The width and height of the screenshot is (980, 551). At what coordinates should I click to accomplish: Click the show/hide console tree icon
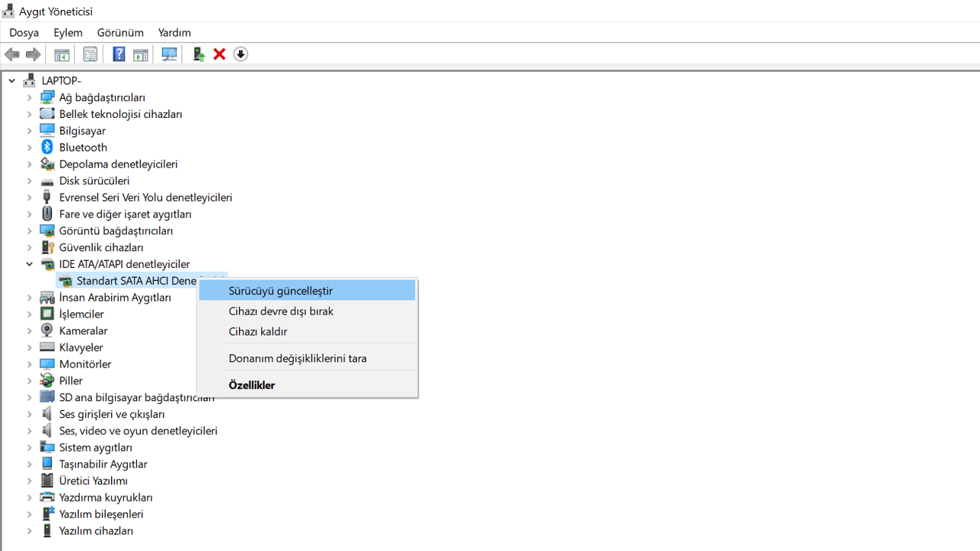pyautogui.click(x=62, y=54)
